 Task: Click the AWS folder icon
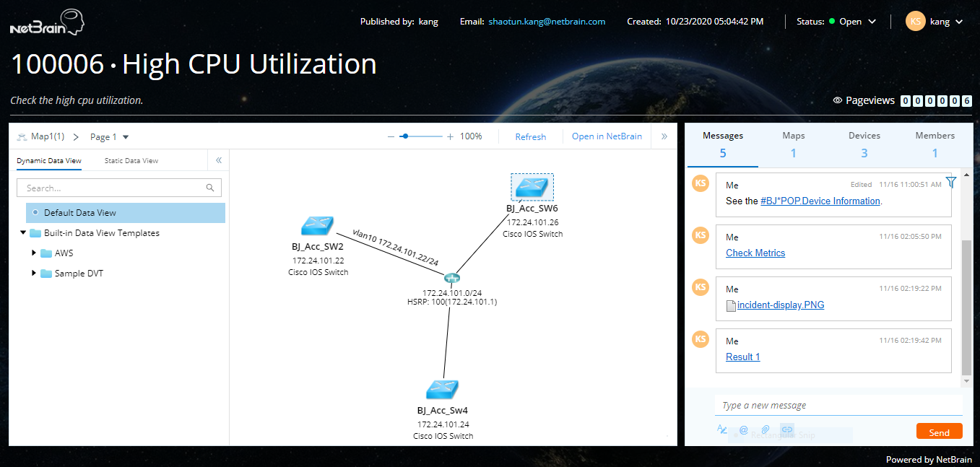[46, 253]
